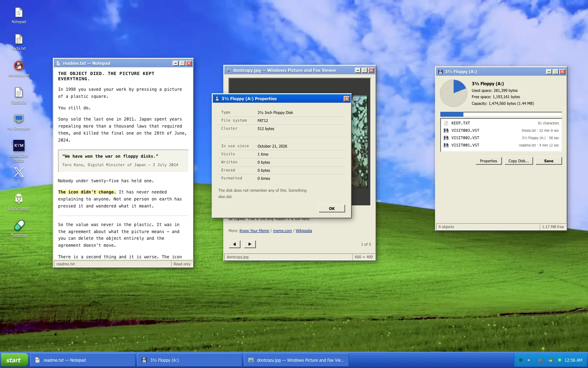Click the volume icon in system tray
588x368 pixels.
click(529, 360)
